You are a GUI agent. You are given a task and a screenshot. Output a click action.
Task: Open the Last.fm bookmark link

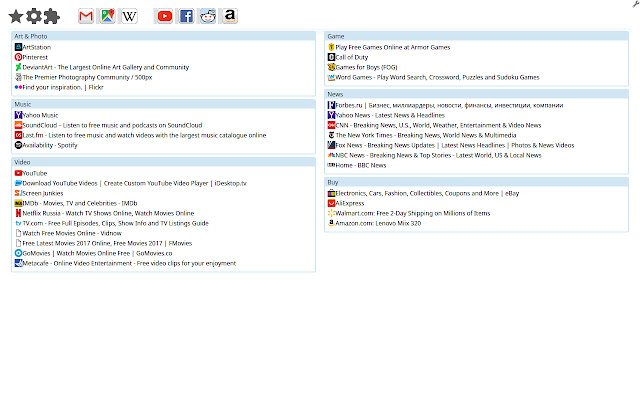tap(144, 135)
